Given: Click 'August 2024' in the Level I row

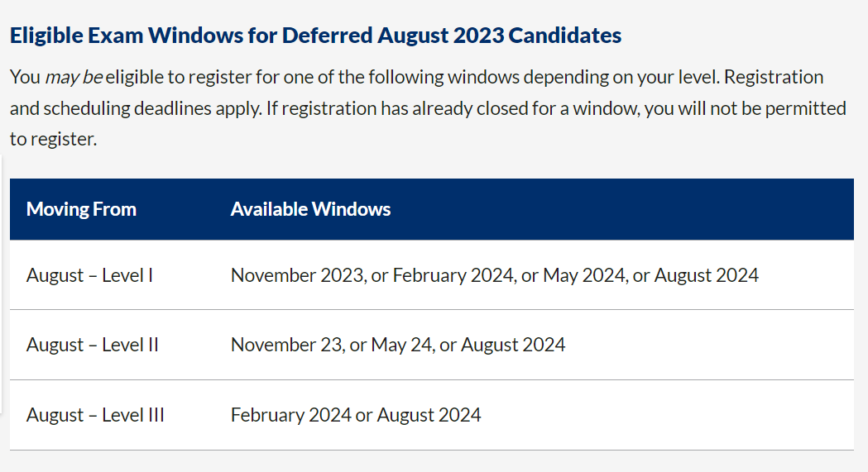Looking at the screenshot, I should click(x=707, y=275).
